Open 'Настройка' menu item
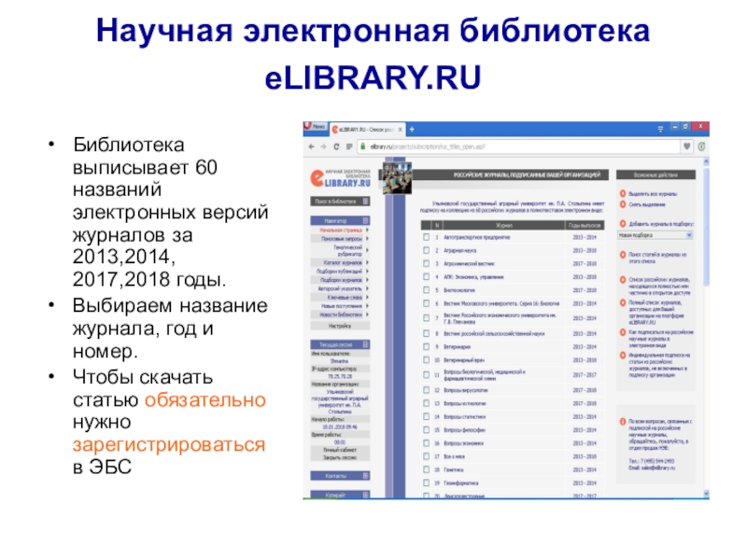This screenshot has width=747, height=560. tap(340, 326)
